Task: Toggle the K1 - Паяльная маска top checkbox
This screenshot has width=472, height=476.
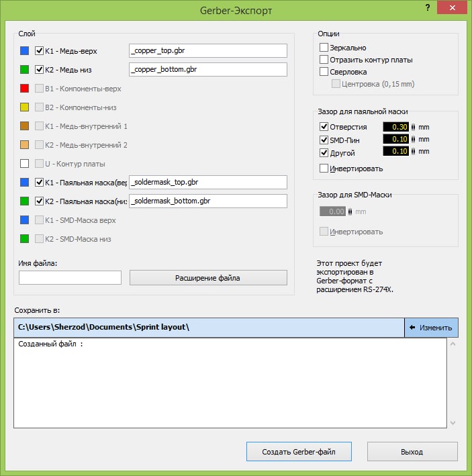Action: tap(39, 183)
